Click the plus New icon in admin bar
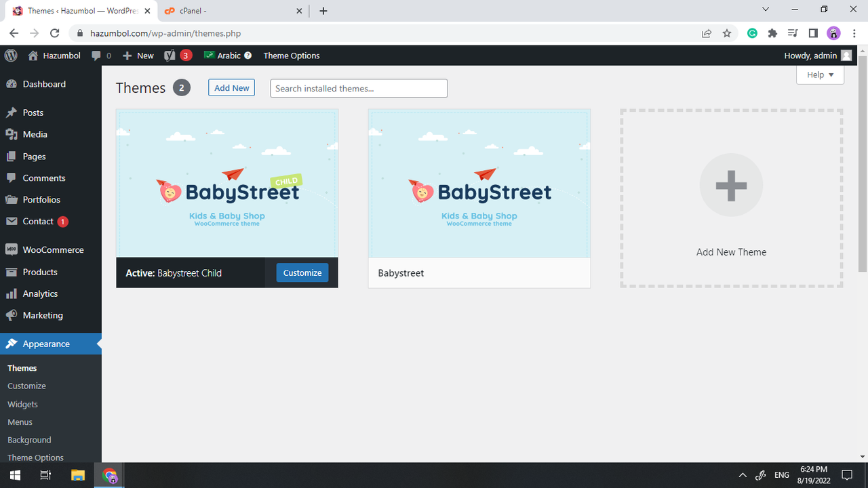Screen dimensions: 868x488 coord(127,56)
